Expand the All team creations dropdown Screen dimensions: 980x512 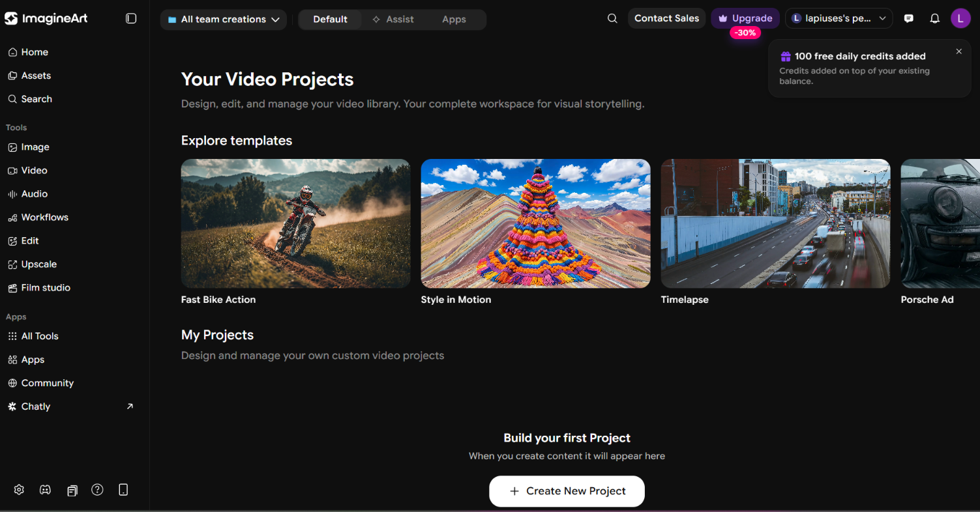click(224, 20)
